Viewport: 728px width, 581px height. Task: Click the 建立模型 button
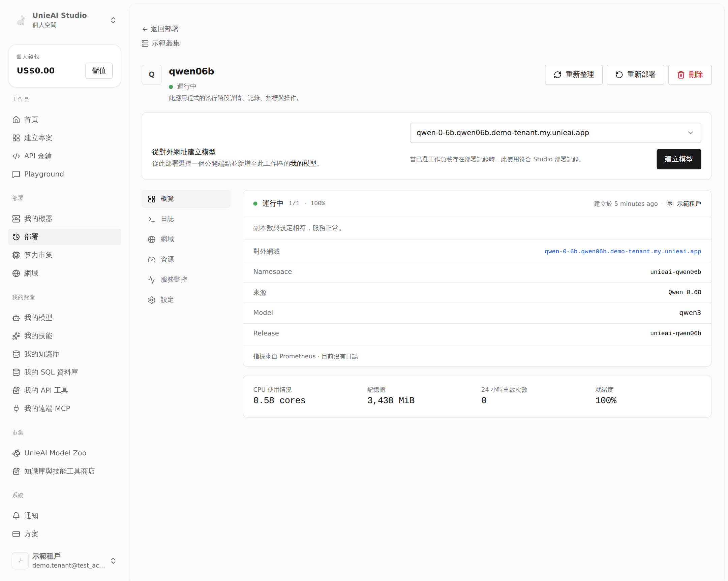coord(679,159)
